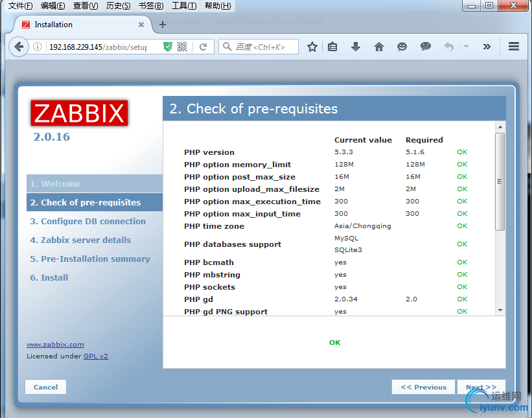Click '2.0.34' PHP gd value
This screenshot has height=418, width=532.
[346, 299]
